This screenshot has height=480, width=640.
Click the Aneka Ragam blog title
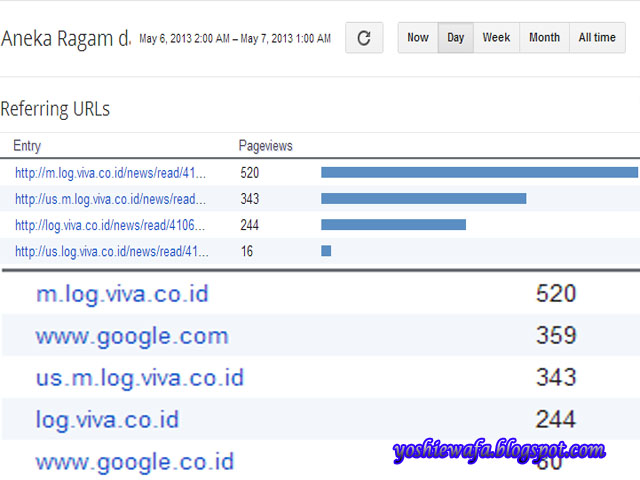click(66, 39)
